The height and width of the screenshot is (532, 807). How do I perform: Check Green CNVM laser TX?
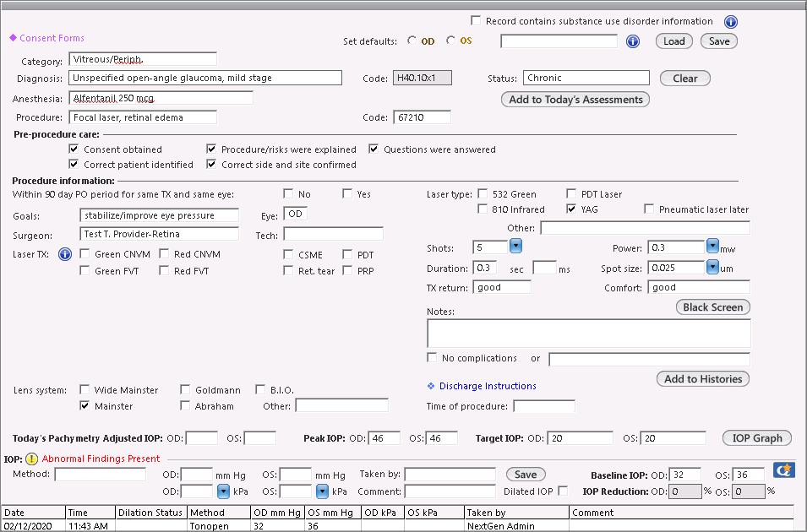pos(85,253)
